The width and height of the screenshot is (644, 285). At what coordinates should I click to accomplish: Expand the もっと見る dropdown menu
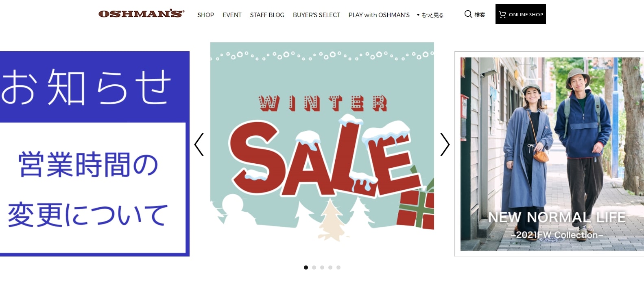[x=430, y=15]
